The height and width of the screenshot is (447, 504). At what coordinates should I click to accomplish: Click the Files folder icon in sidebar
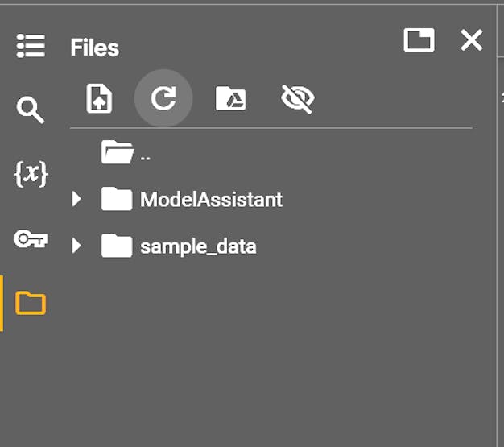31,303
